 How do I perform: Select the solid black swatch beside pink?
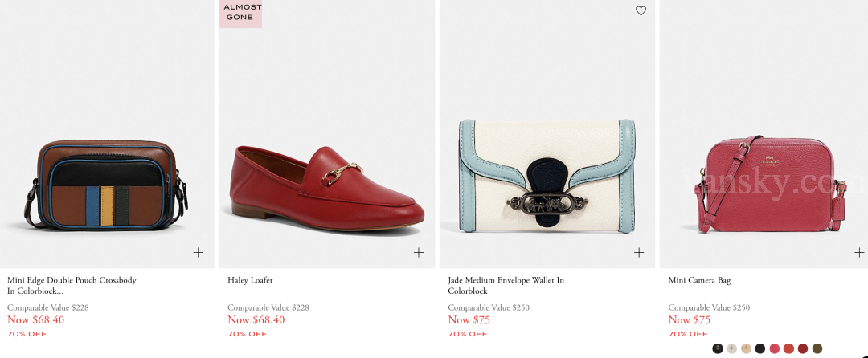coord(760,348)
